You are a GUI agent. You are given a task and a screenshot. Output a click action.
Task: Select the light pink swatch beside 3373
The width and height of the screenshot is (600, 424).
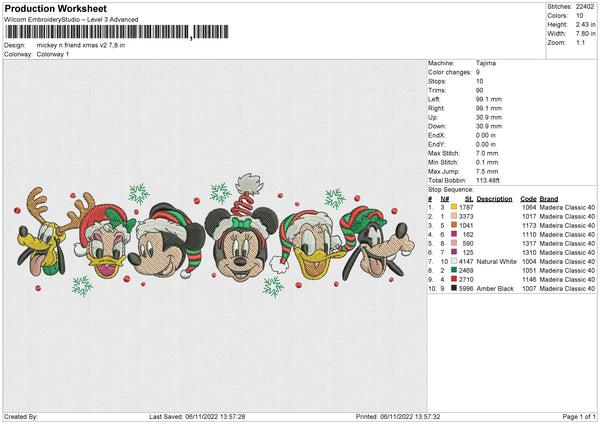pyautogui.click(x=454, y=216)
